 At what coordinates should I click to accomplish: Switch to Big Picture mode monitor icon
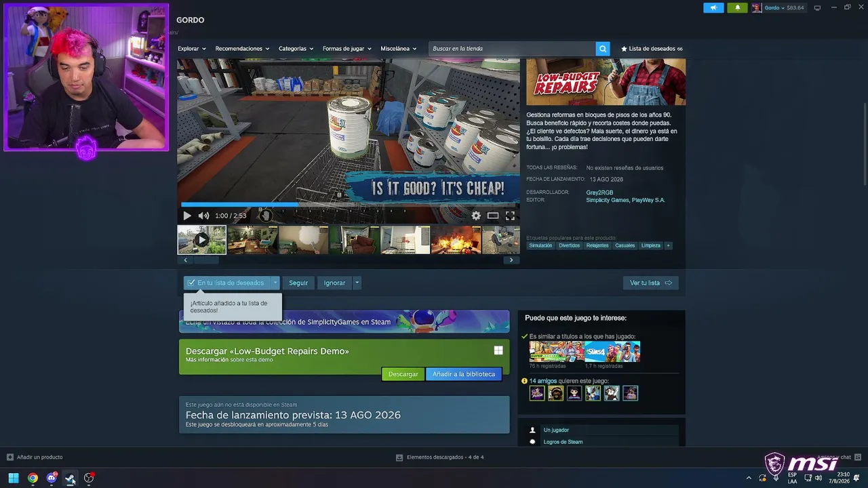pos(817,7)
